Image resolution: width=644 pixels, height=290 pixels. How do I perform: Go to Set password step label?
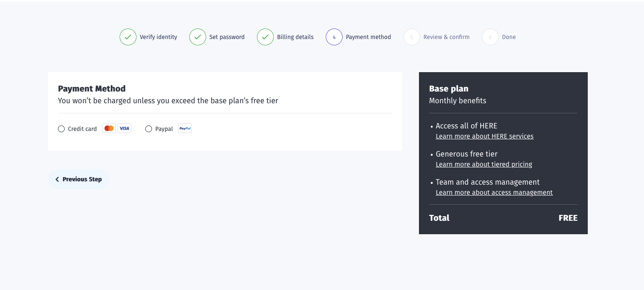pyautogui.click(x=227, y=37)
